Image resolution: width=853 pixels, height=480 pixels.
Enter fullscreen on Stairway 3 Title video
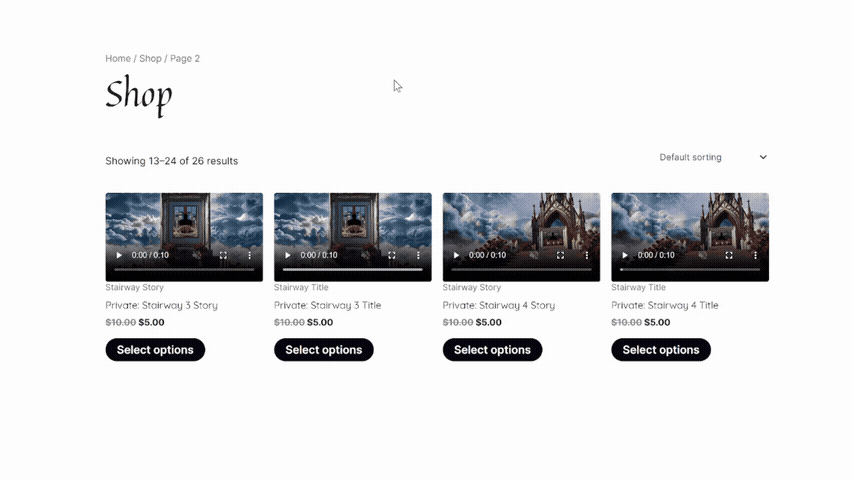392,255
